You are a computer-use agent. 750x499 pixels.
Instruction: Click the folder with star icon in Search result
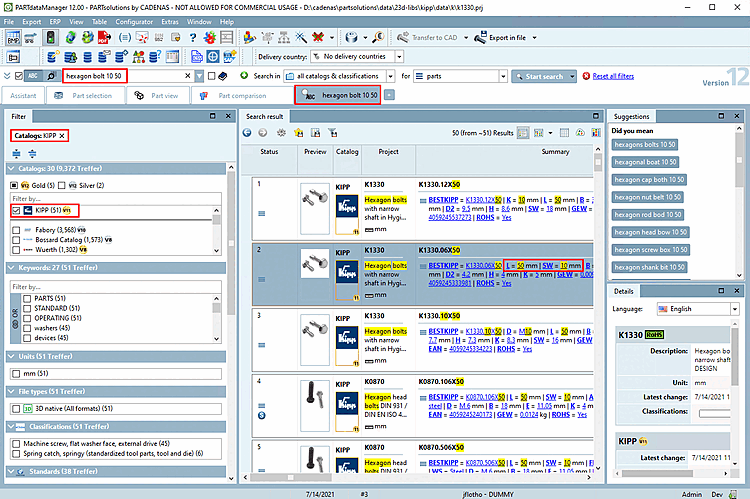[299, 133]
